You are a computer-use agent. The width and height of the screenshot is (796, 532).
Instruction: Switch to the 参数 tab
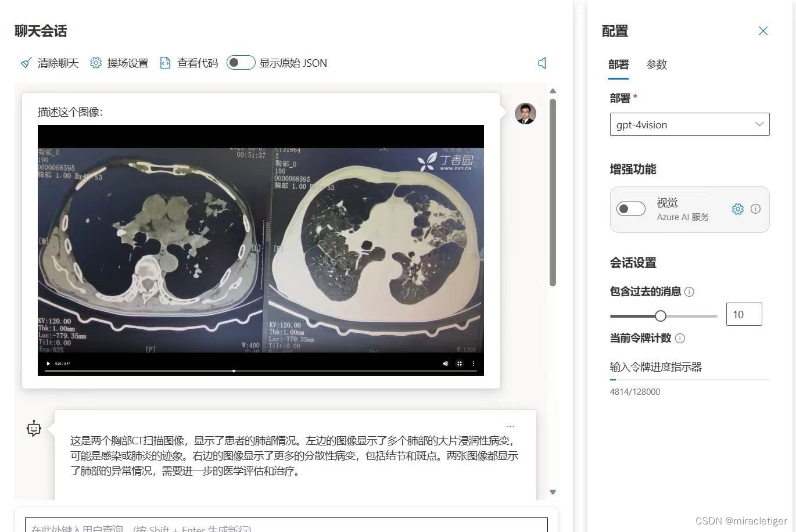pyautogui.click(x=657, y=65)
